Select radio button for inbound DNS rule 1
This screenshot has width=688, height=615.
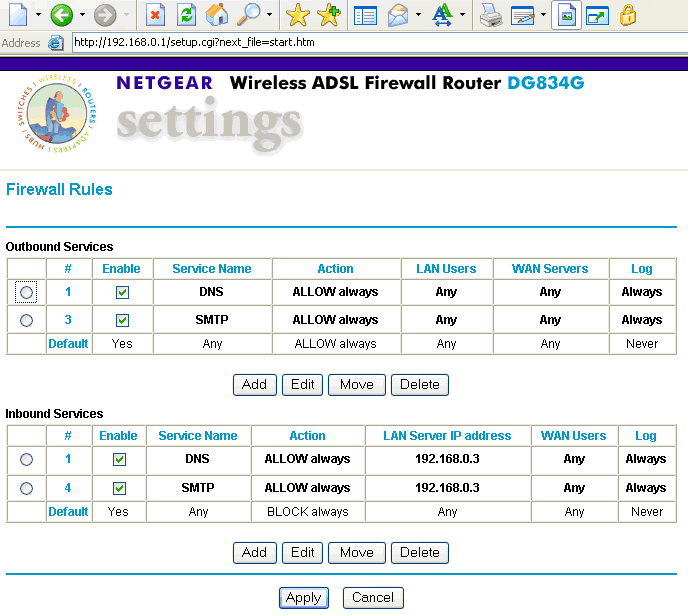(26, 460)
